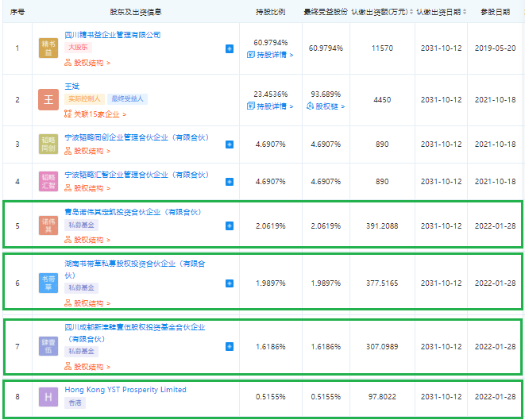Expand 宁波韬略汇智 row using plus icon

click(x=230, y=182)
